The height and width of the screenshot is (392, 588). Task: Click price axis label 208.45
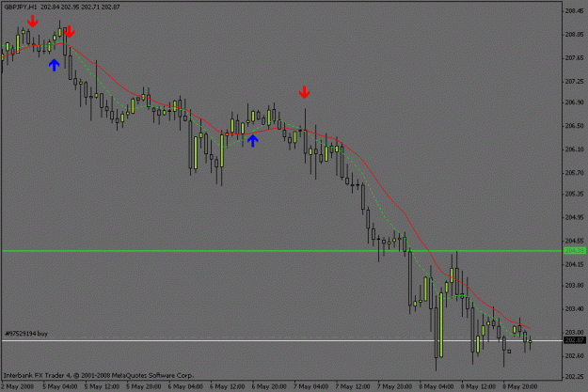point(575,11)
